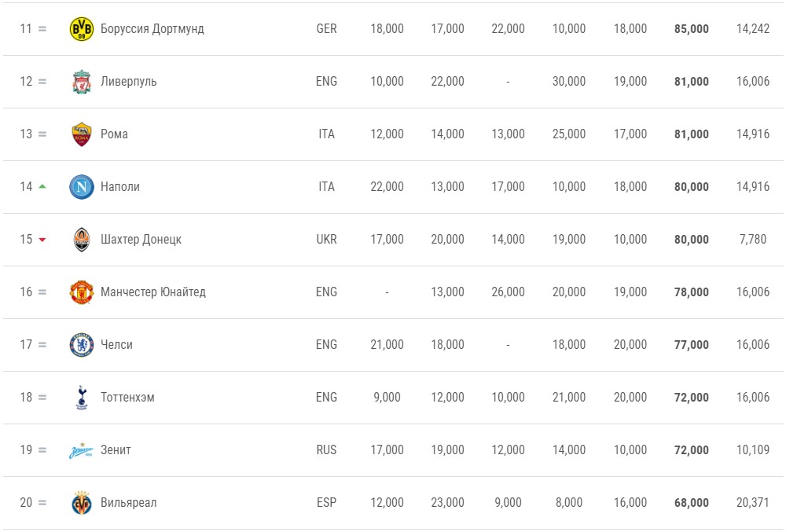Click the Roma club crest
This screenshot has width=786, height=532.
(81, 134)
